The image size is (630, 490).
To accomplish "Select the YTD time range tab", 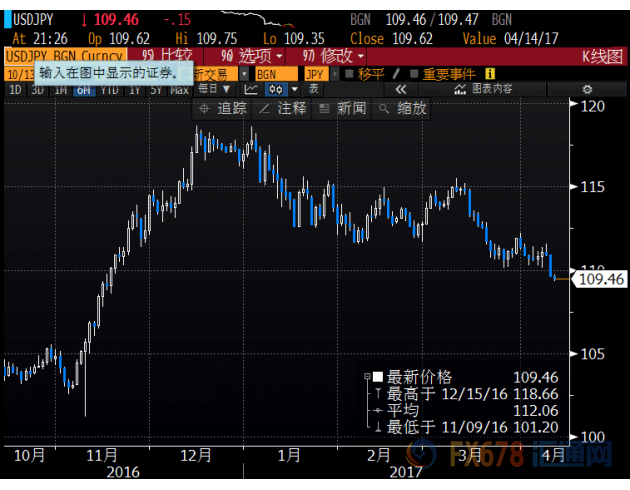I will (110, 90).
